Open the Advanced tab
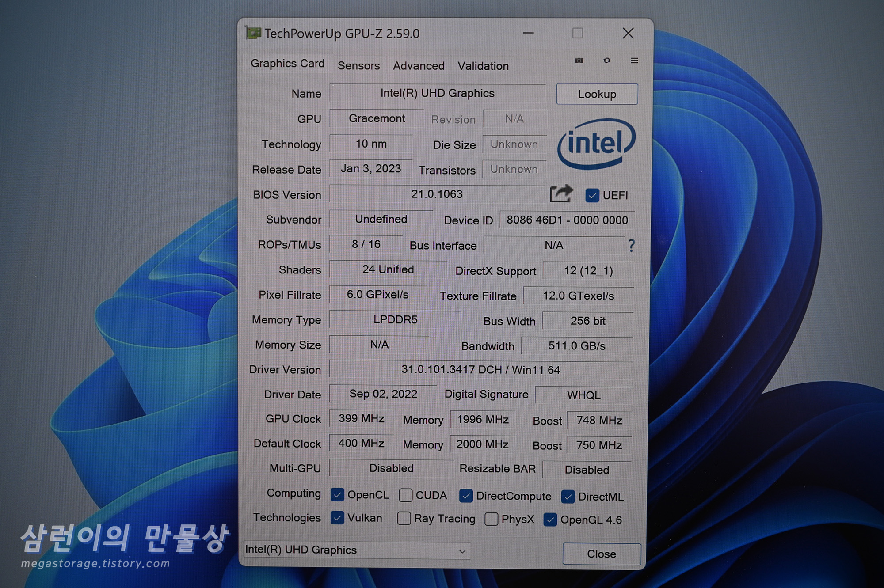This screenshot has width=884, height=588. pyautogui.click(x=419, y=66)
